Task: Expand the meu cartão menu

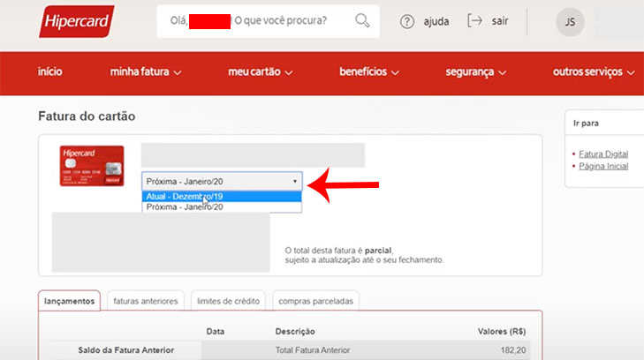Action: (260, 72)
